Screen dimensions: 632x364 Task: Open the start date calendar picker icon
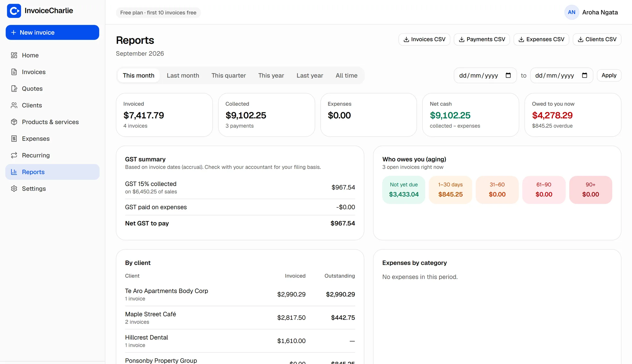tap(508, 75)
